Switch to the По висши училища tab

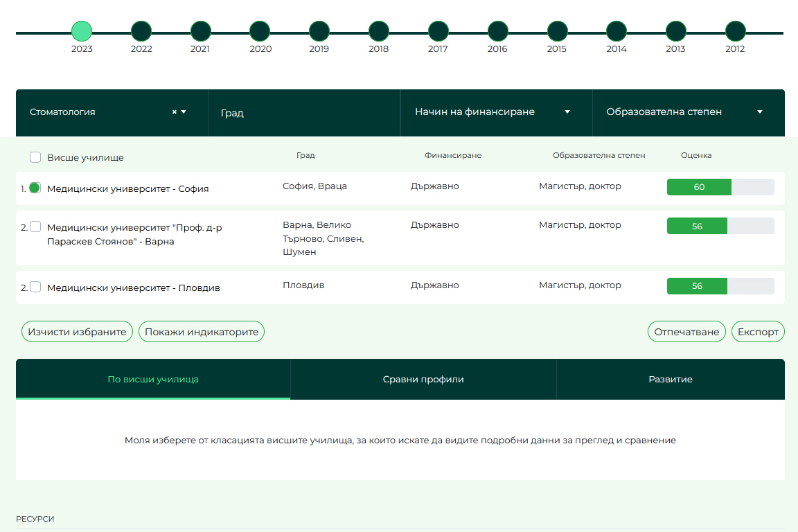pos(153,380)
